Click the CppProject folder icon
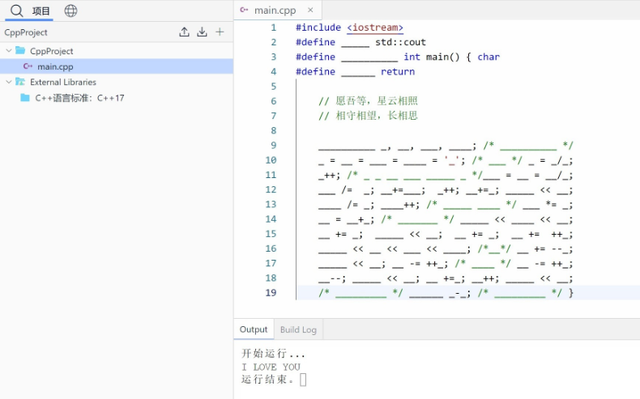Image resolution: width=640 pixels, height=399 pixels. (20, 50)
